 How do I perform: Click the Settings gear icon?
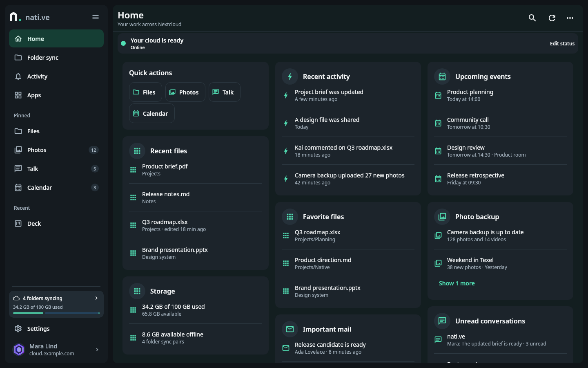coord(18,329)
